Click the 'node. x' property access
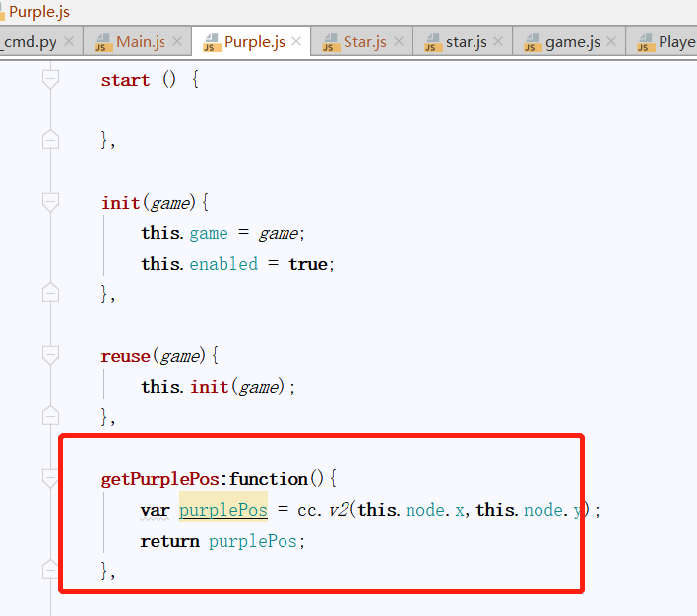Image resolution: width=697 pixels, height=616 pixels. coord(435,510)
